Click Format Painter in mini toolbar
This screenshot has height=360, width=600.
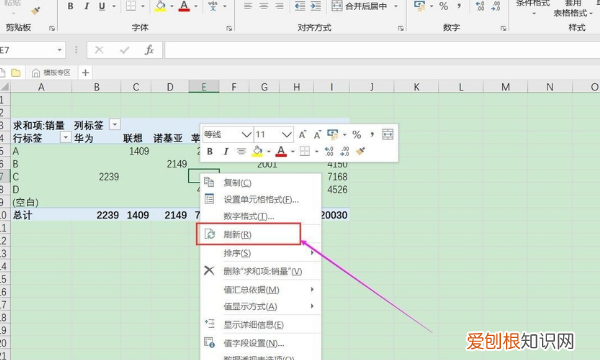(x=360, y=151)
